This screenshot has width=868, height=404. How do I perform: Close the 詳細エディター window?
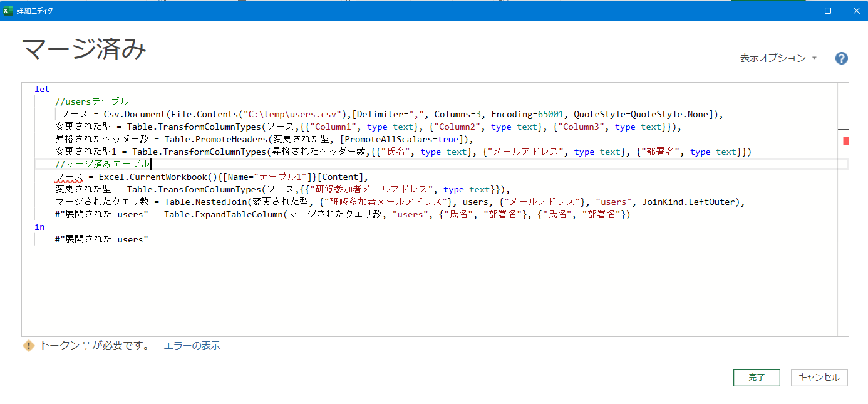[x=857, y=11]
